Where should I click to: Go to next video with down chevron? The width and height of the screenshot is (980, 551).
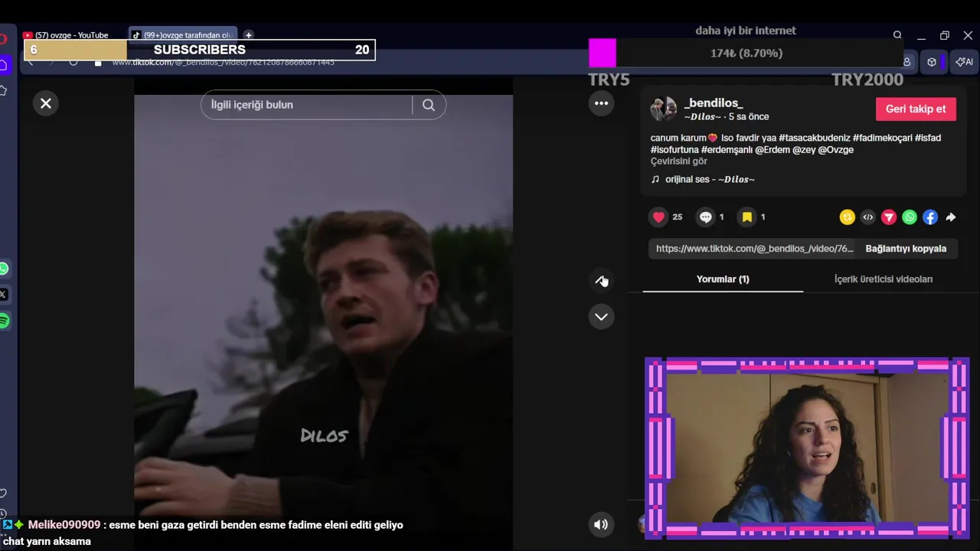(x=601, y=317)
